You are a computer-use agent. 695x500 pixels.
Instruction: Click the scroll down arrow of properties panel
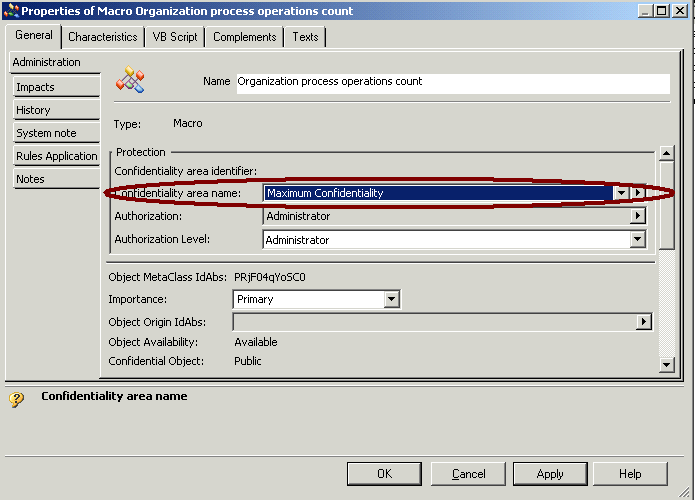tap(667, 366)
